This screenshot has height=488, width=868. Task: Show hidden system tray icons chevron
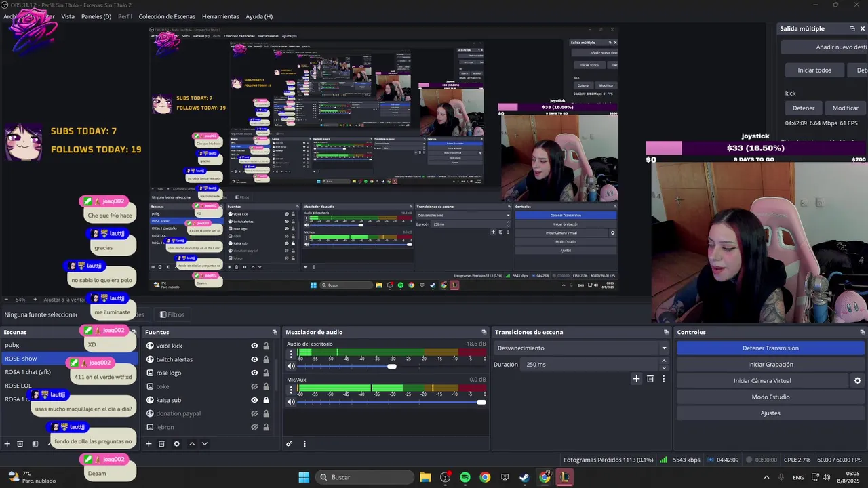click(766, 477)
